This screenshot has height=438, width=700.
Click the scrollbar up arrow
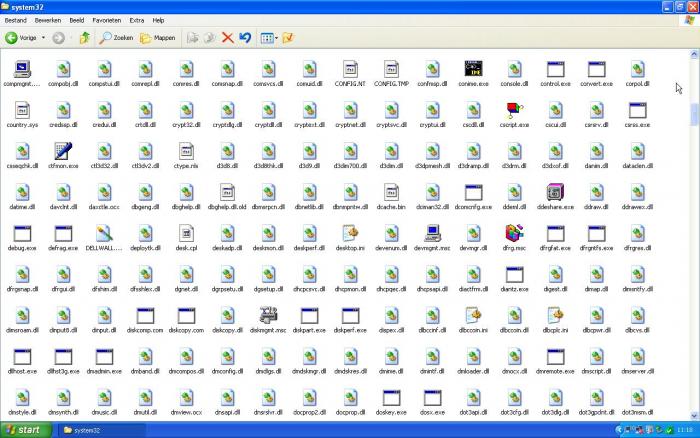(x=694, y=54)
